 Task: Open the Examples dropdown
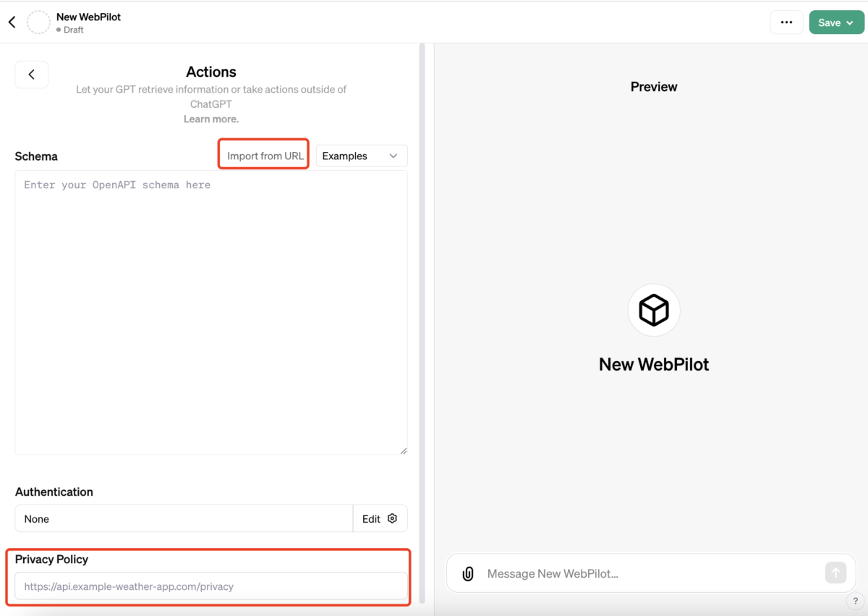coord(361,156)
